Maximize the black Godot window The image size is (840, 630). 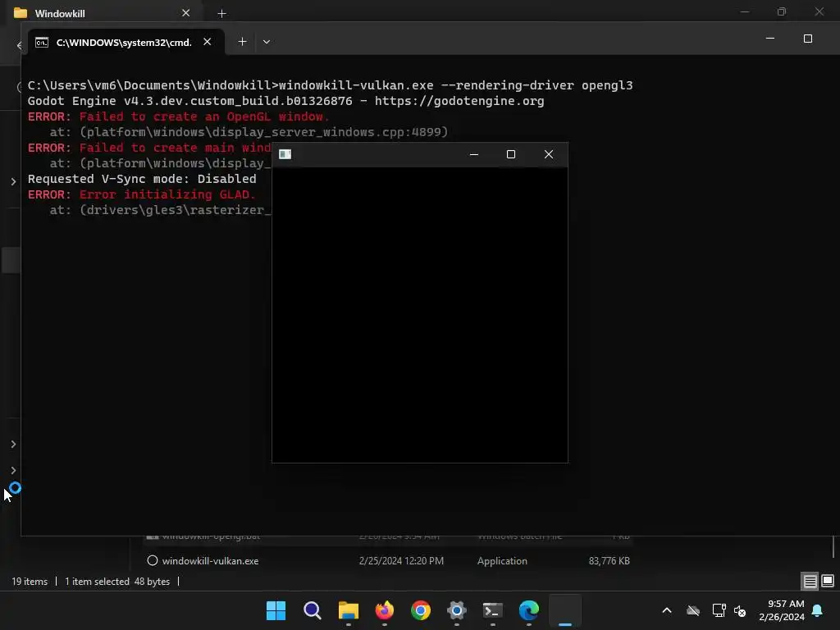click(511, 154)
